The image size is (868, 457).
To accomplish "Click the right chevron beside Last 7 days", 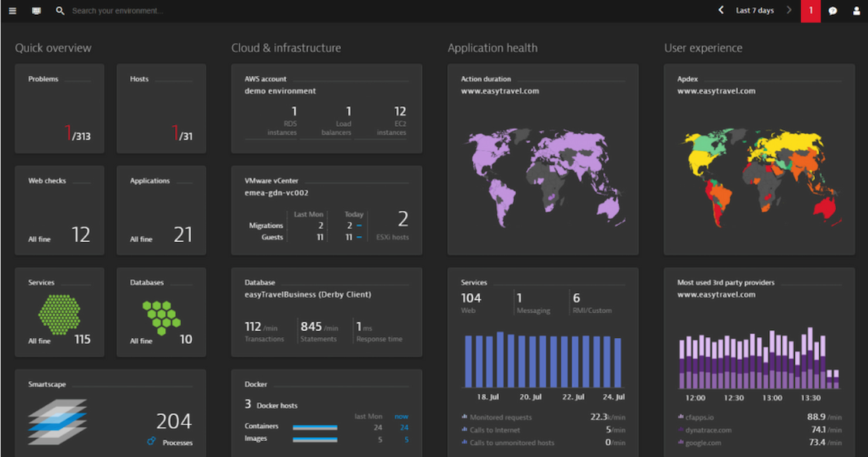I will pos(789,10).
